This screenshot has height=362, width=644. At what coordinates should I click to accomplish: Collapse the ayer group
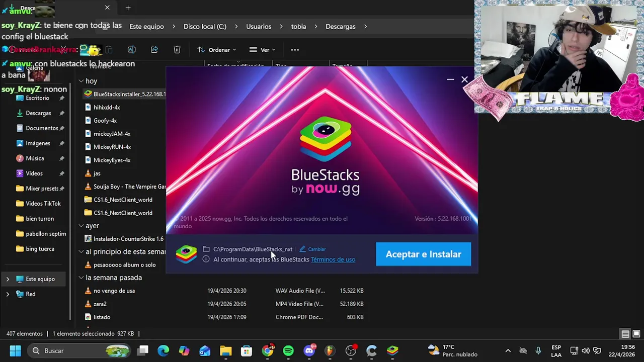pos(81,226)
